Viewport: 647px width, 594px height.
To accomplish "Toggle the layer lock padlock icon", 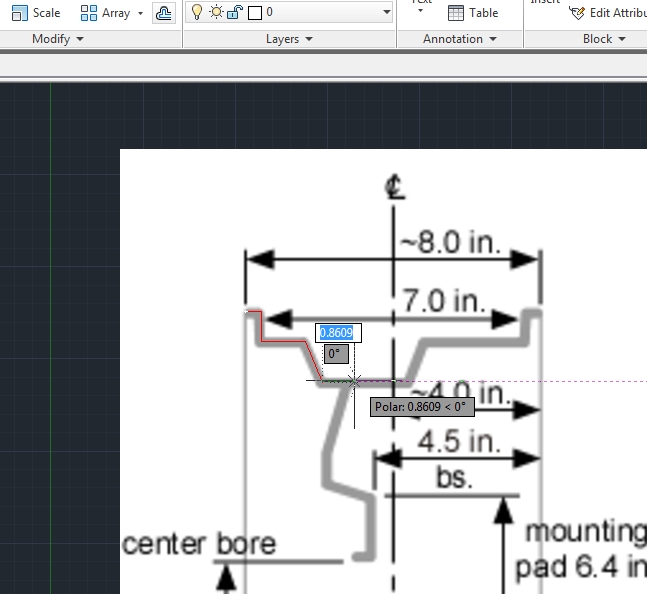I will click(x=235, y=12).
